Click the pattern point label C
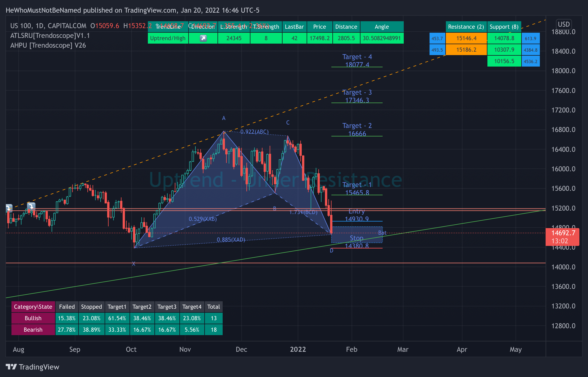The width and height of the screenshot is (588, 377). tap(288, 123)
